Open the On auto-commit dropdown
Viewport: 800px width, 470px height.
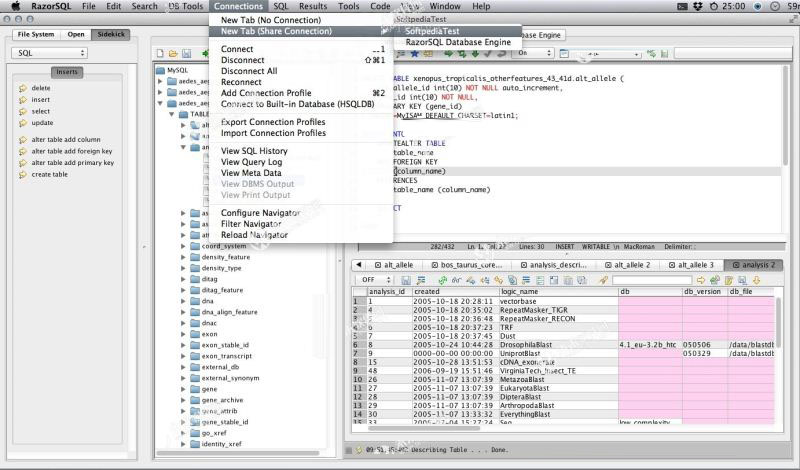click(x=534, y=53)
